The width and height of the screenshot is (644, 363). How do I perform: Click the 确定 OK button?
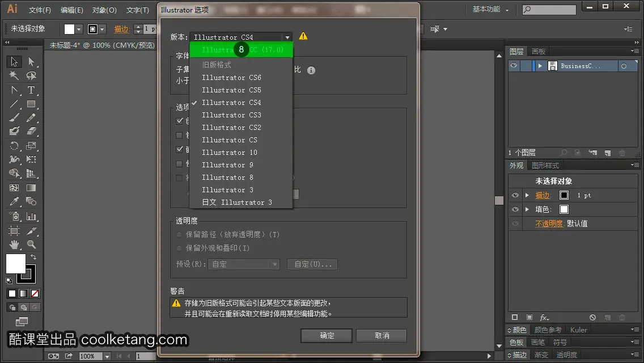(x=327, y=335)
